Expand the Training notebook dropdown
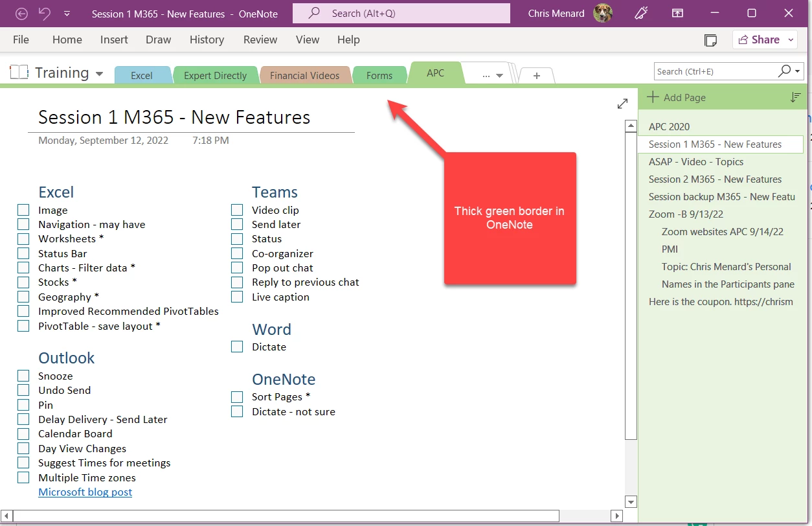This screenshot has width=812, height=526. point(99,74)
